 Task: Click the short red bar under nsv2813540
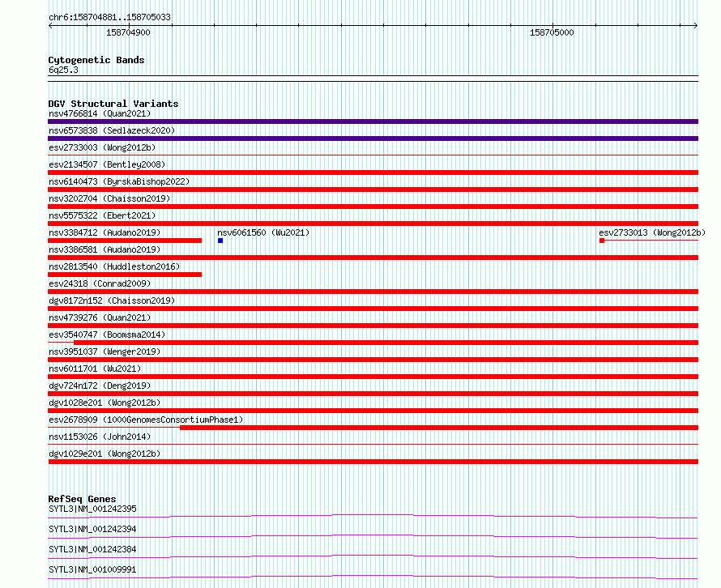(x=125, y=275)
